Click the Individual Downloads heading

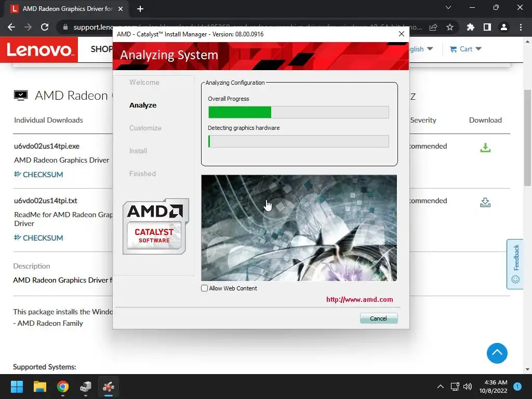tap(48, 120)
